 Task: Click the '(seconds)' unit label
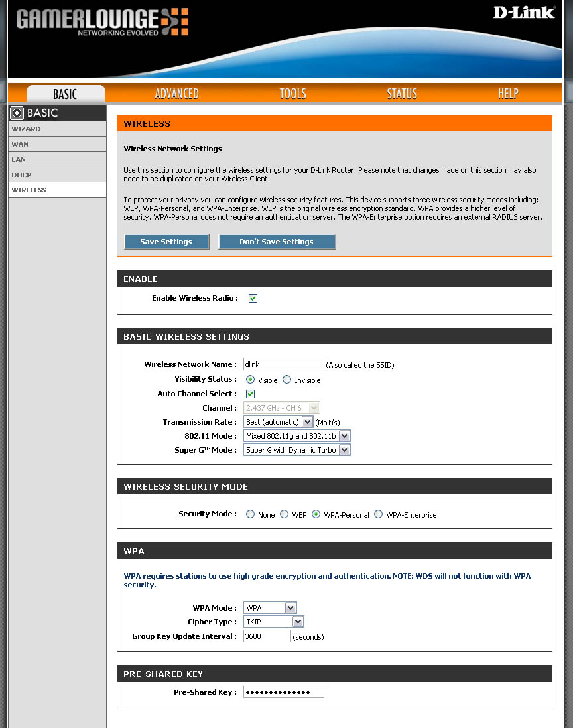[x=308, y=637]
